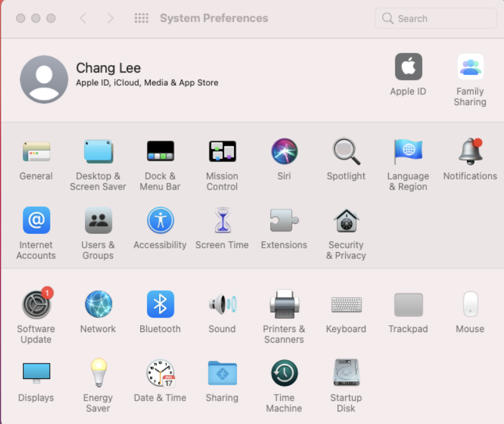Show all preferences grid button
Screen dimensions: 504x424
(x=141, y=18)
